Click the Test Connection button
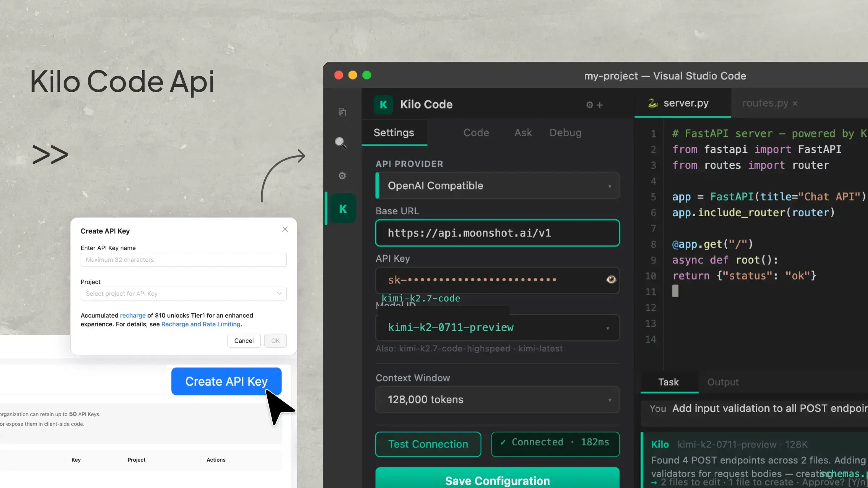Image resolution: width=868 pixels, height=488 pixels. 428,444
